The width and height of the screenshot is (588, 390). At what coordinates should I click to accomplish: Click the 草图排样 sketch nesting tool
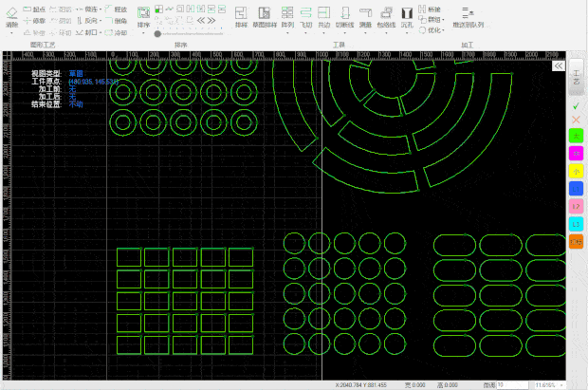point(265,17)
